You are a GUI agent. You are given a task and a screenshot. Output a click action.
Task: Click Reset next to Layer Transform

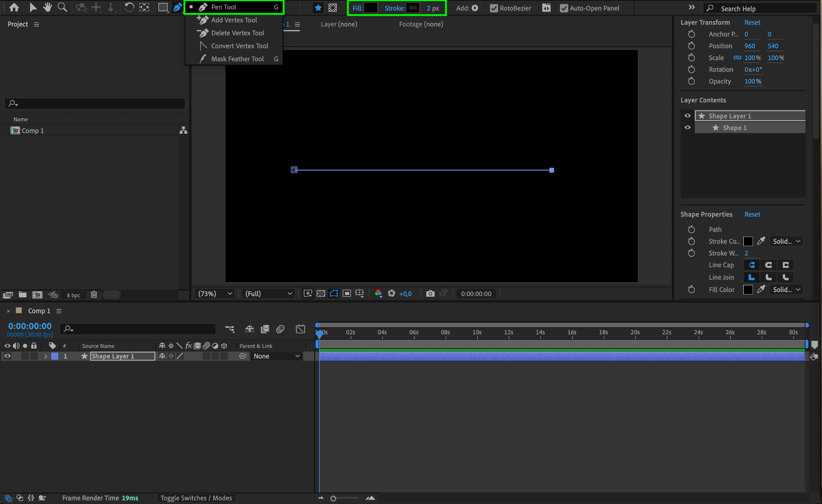[x=752, y=22]
